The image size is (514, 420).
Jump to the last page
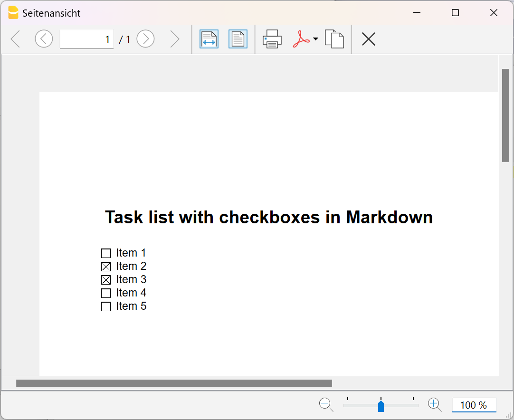coord(175,39)
